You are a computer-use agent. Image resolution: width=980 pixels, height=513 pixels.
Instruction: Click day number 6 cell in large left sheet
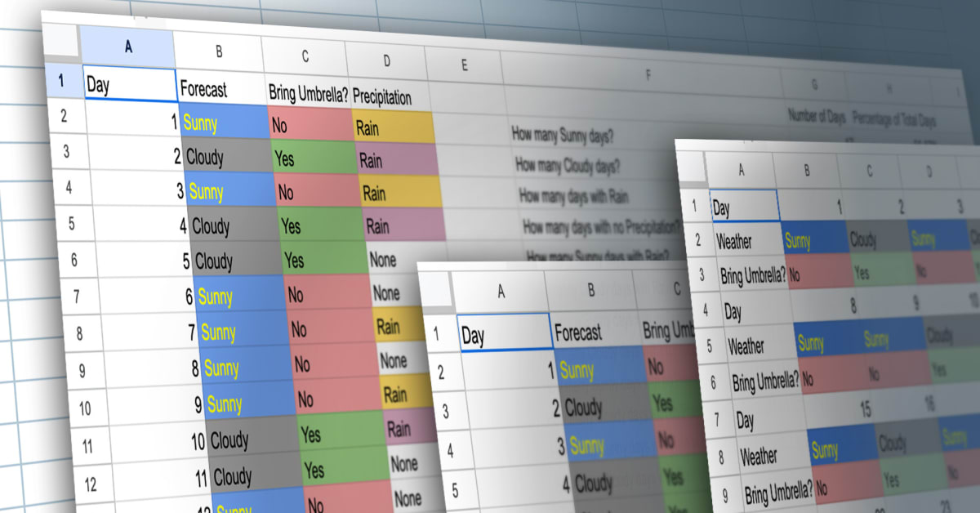coord(148,297)
